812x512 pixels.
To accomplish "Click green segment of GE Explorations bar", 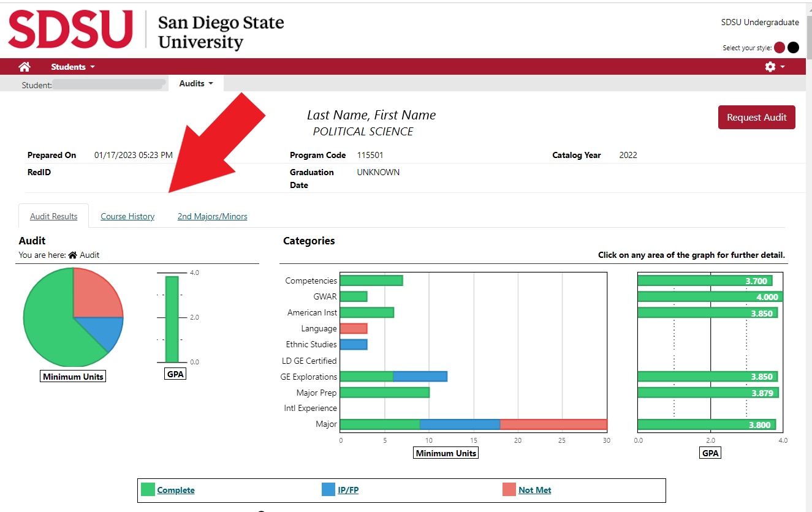I will pyautogui.click(x=366, y=376).
